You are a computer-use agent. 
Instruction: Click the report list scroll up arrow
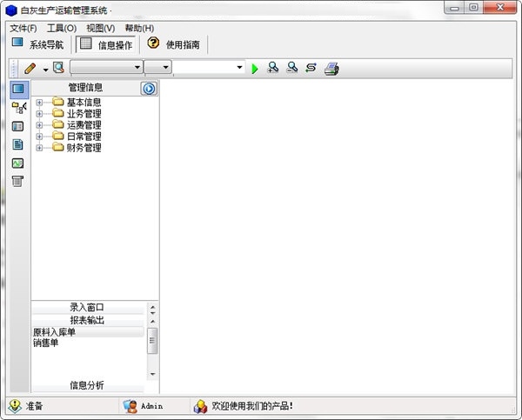pos(152,322)
